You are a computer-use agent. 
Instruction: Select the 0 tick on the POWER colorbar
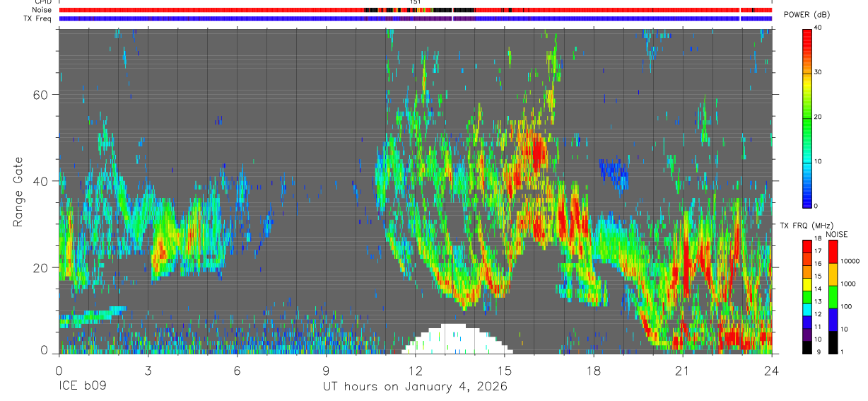[x=816, y=206]
